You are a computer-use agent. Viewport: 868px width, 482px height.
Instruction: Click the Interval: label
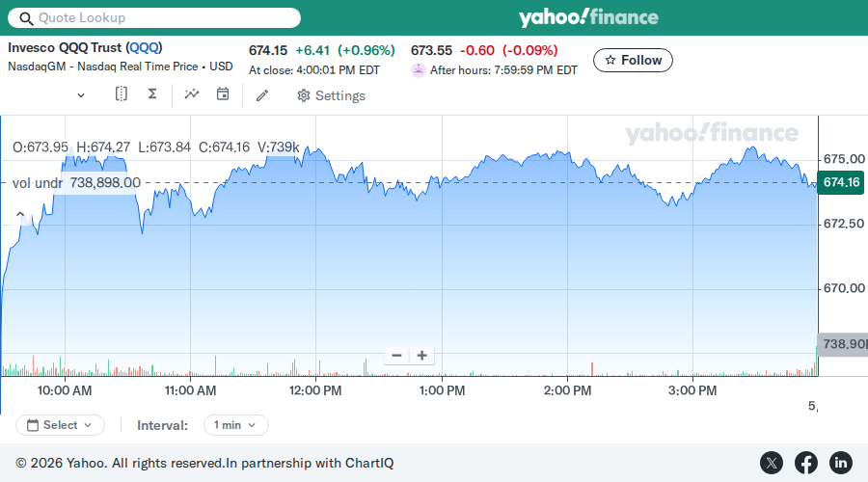pos(163,425)
